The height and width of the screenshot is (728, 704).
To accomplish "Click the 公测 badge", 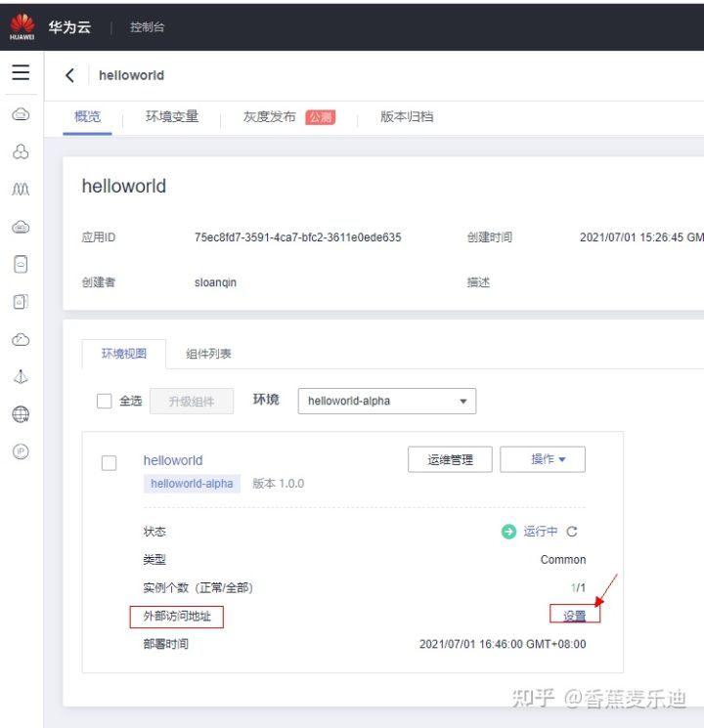I will tap(320, 117).
